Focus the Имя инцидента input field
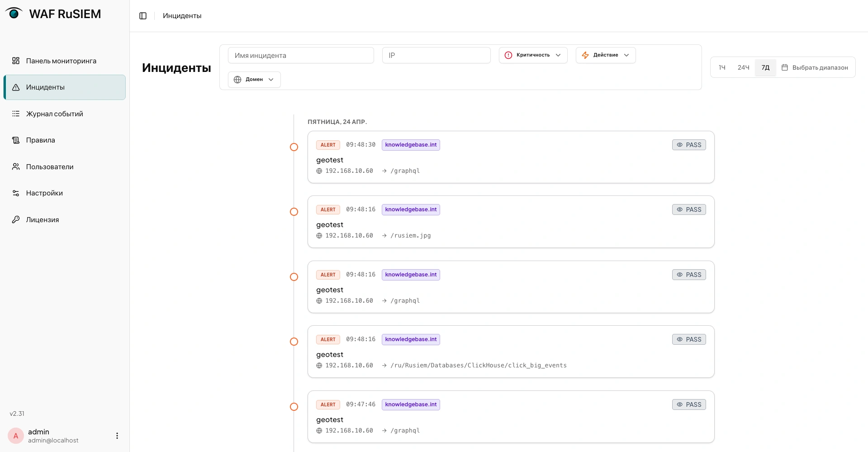The width and height of the screenshot is (868, 452). pos(301,55)
